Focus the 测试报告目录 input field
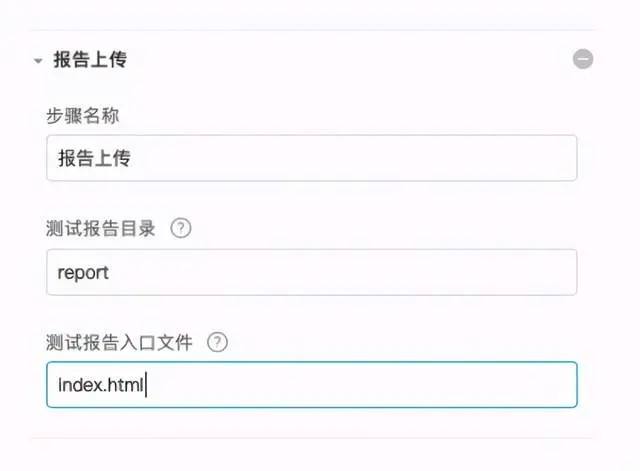Screen dimensions: 640x471 coord(311,272)
